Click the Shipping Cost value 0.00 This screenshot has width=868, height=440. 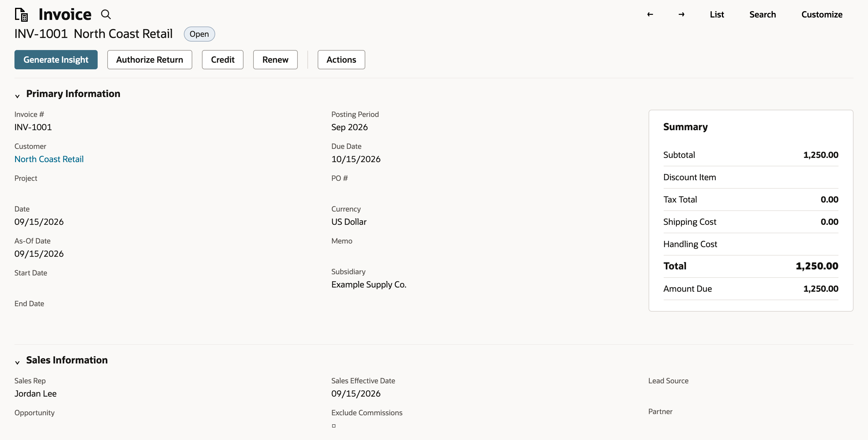[829, 222]
